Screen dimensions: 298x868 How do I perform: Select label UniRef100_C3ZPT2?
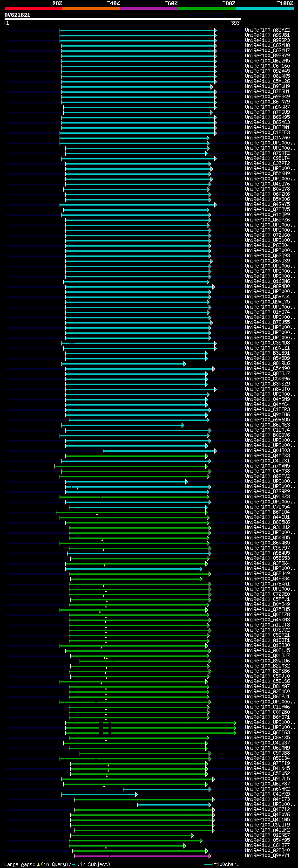(x=267, y=163)
